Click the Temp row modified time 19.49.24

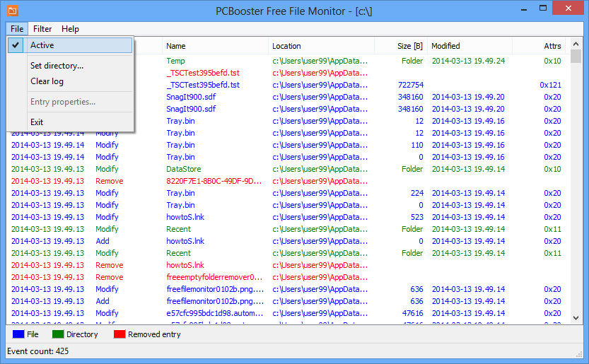pyautogui.click(x=468, y=61)
